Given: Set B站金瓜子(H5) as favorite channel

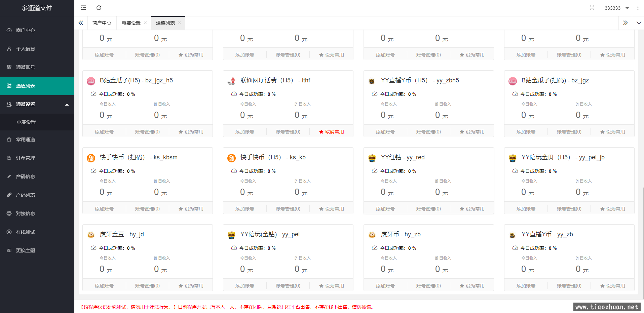Looking at the screenshot, I should pyautogui.click(x=191, y=132).
